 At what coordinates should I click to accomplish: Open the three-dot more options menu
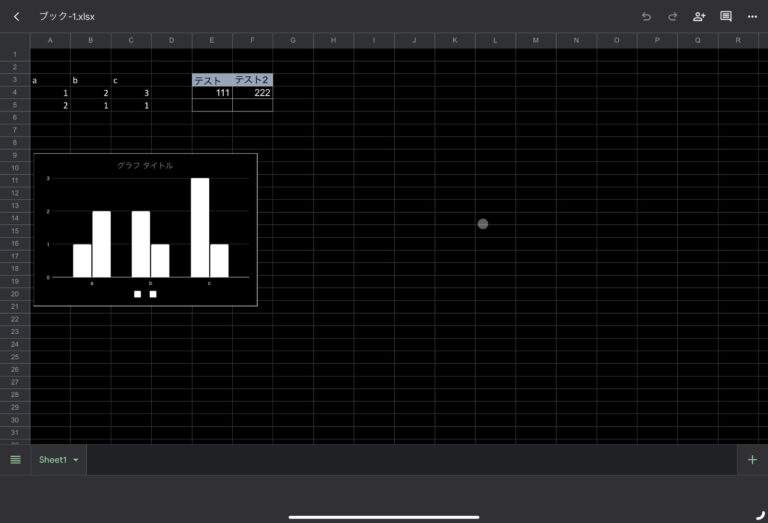[752, 16]
